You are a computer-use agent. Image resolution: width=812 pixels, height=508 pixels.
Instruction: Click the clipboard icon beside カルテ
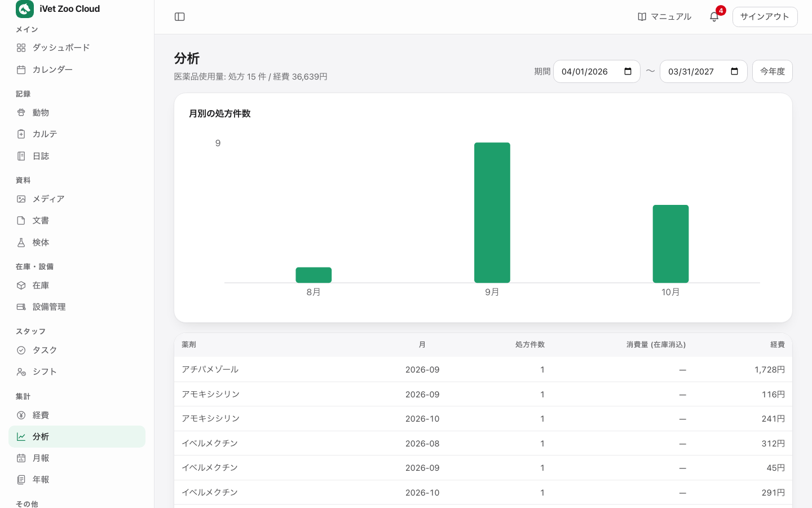point(21,134)
